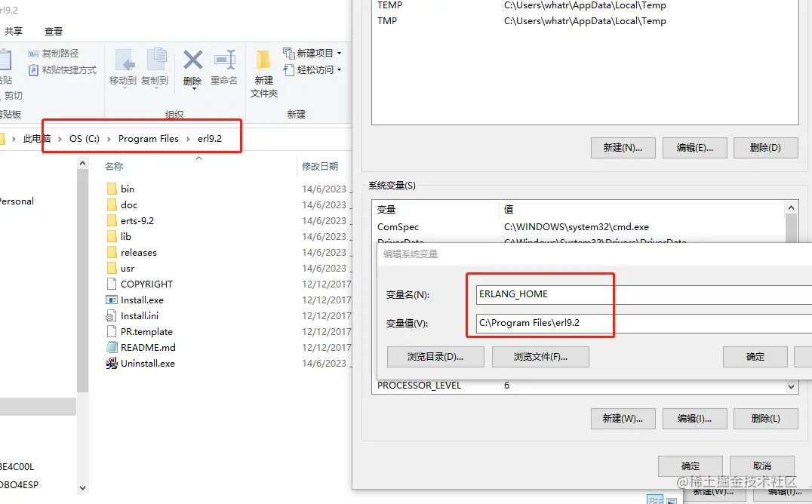Expand the Easy access (轻松访问) dropdown
Viewport: 812px width, 504px height.
click(x=339, y=70)
